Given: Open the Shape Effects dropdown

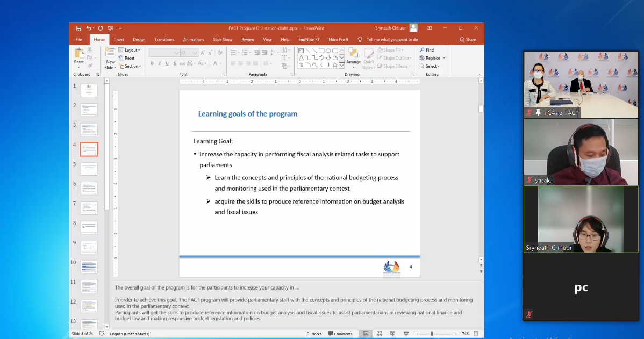Looking at the screenshot, I should click(394, 66).
